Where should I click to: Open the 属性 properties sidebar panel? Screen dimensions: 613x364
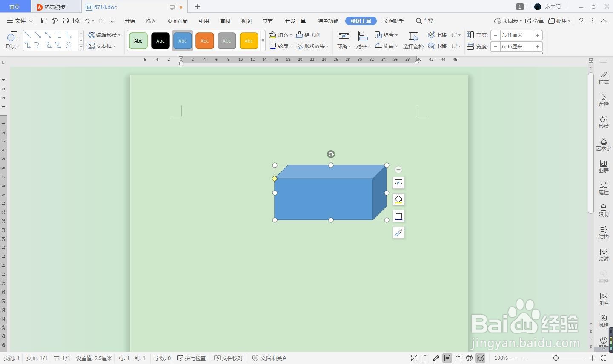tap(604, 188)
